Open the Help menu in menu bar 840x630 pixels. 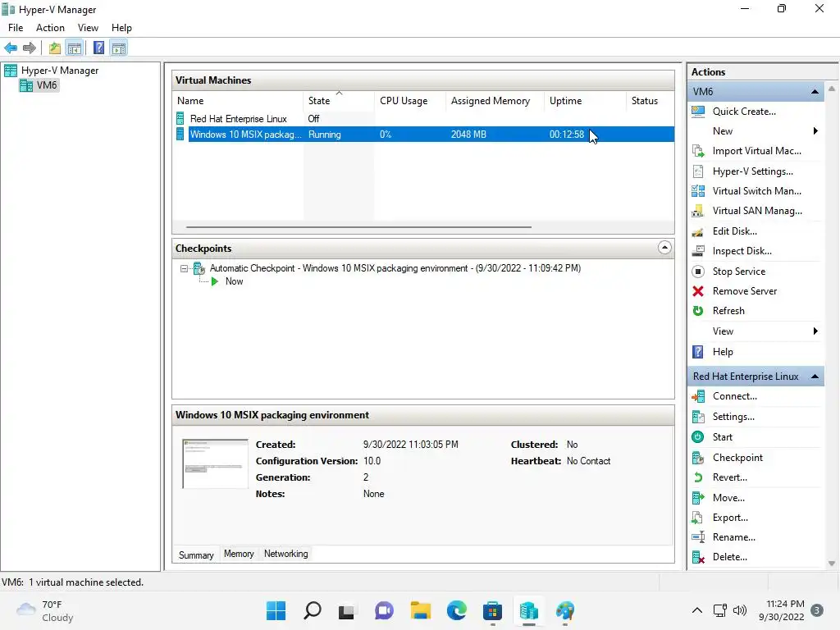(x=121, y=28)
